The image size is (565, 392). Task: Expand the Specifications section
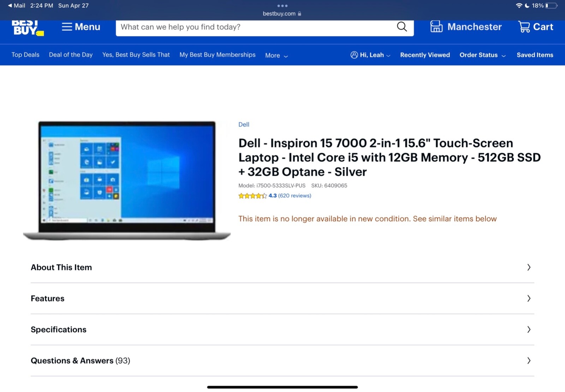coord(282,330)
